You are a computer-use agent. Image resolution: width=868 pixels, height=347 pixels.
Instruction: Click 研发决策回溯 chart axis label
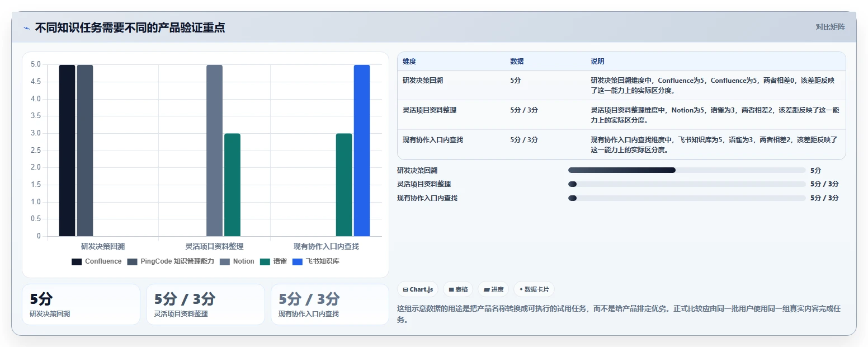click(x=103, y=246)
